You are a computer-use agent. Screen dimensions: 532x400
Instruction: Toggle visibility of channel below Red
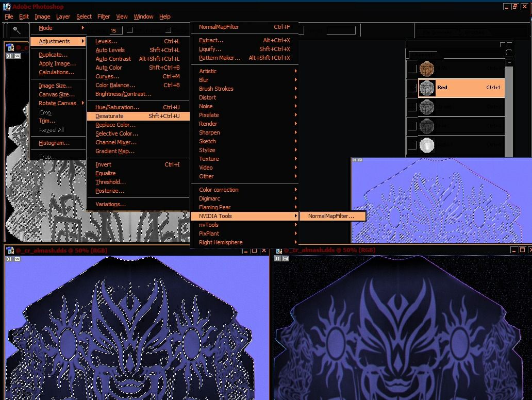tap(412, 107)
